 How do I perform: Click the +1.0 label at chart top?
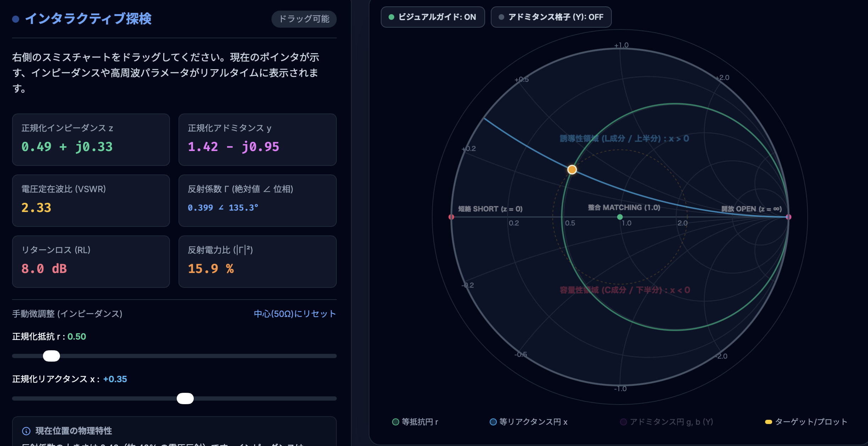pyautogui.click(x=621, y=45)
